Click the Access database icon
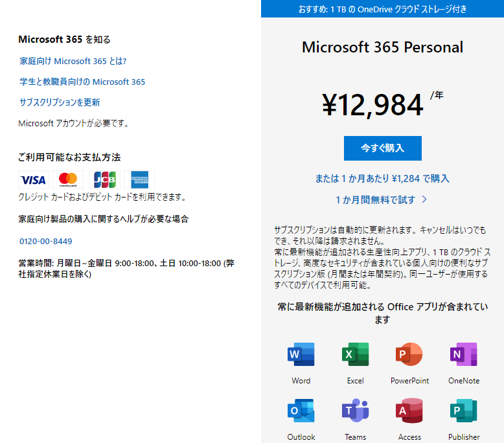Screen dimensions: 504x443 tap(409, 411)
